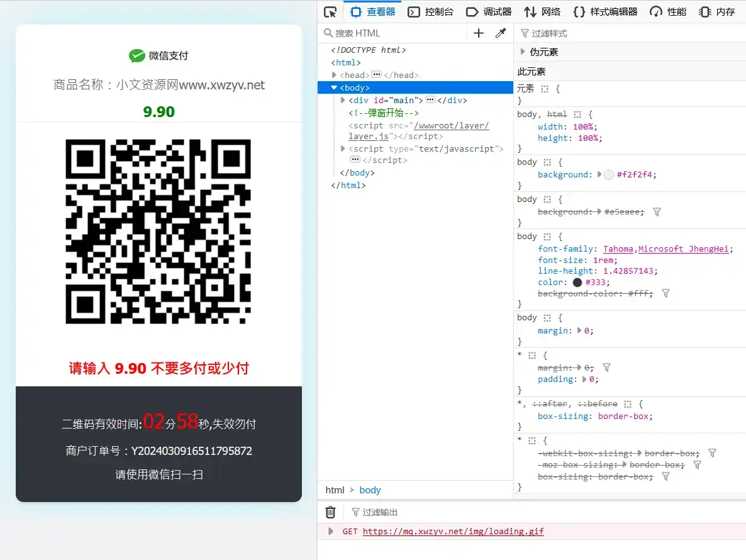
Task: Open the /wwwroot/layer/layer.js link
Action: pos(419,131)
